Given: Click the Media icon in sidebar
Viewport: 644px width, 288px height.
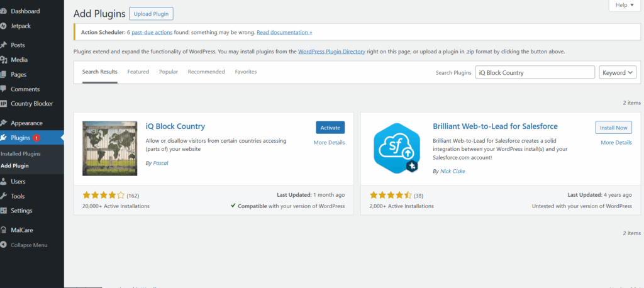Looking at the screenshot, I should [x=3, y=60].
